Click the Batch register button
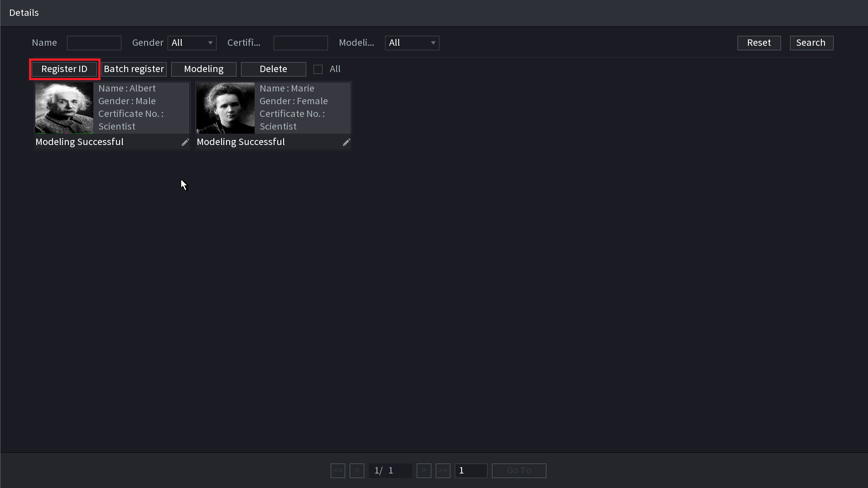This screenshot has width=868, height=488. click(x=134, y=69)
